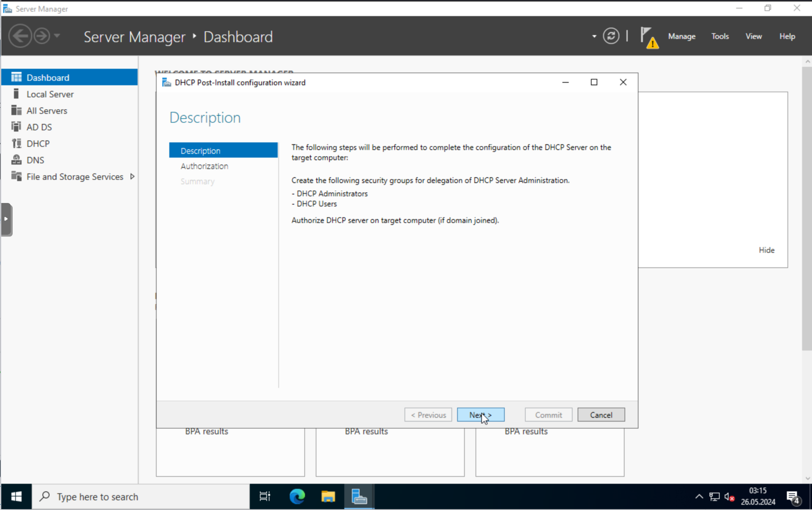Click leftmost BPA results text
The image size is (812, 510).
coord(206,431)
